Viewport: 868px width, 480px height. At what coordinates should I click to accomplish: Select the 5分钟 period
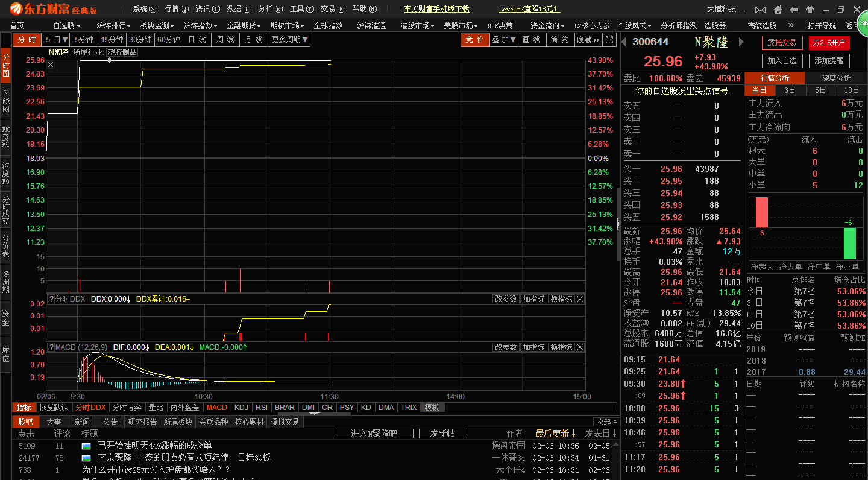(84, 40)
